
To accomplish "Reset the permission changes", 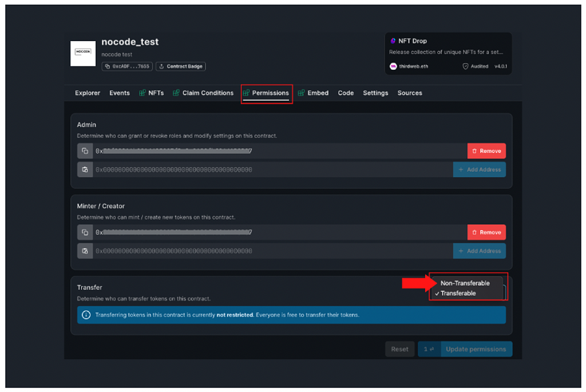I will click(399, 349).
